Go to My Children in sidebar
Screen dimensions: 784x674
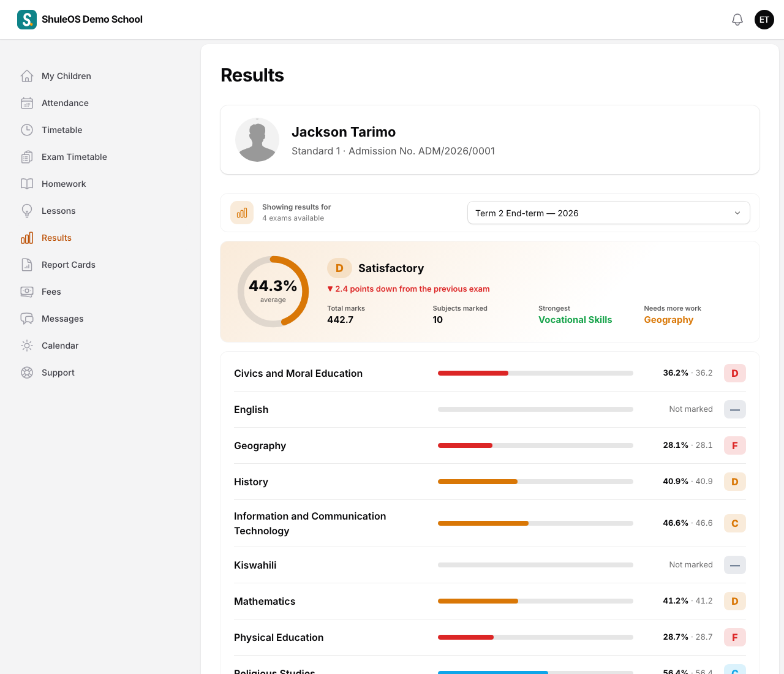[x=66, y=76]
